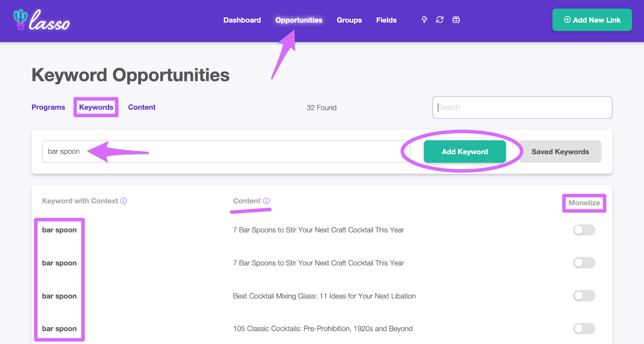The image size is (644, 344).
Task: Click the Add Keyword button
Action: (465, 151)
